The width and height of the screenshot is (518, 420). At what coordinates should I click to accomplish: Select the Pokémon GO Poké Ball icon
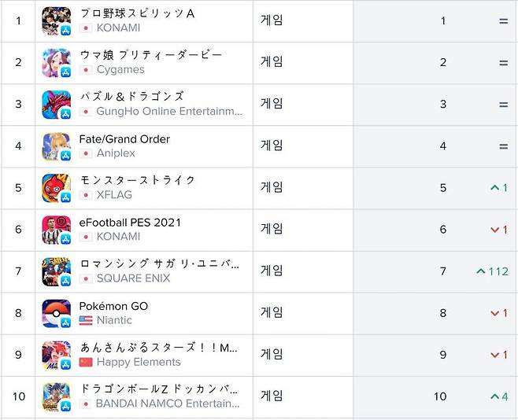tap(56, 313)
